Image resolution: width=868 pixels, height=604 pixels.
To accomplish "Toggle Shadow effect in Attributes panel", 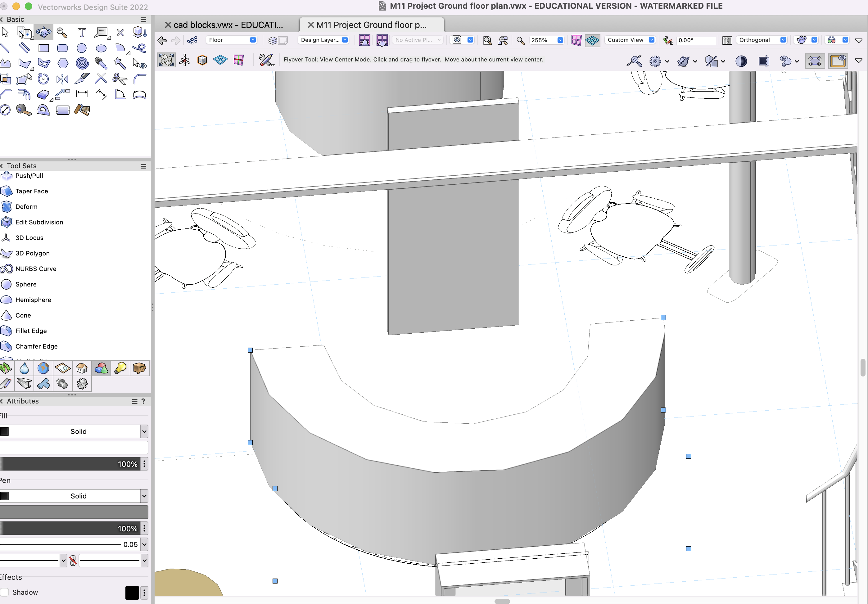I will click(x=5, y=592).
